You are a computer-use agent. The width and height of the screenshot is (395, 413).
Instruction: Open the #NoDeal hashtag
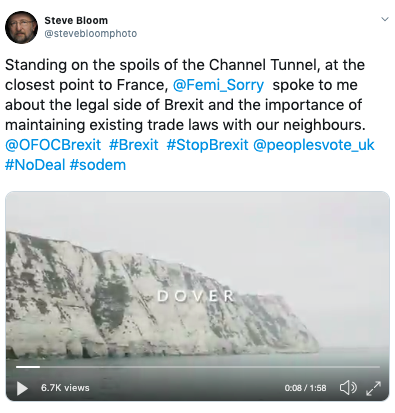pos(35,165)
